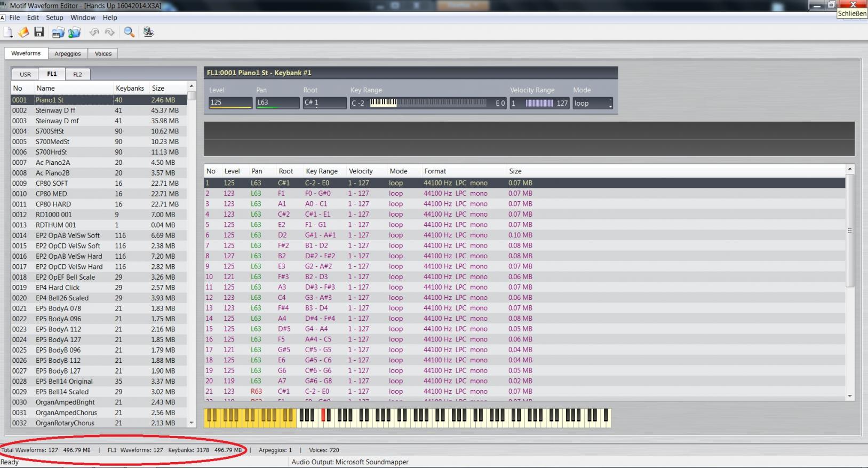Viewport: 868px width, 468px height.
Task: Switch to the Waveforms tab
Action: tap(26, 53)
